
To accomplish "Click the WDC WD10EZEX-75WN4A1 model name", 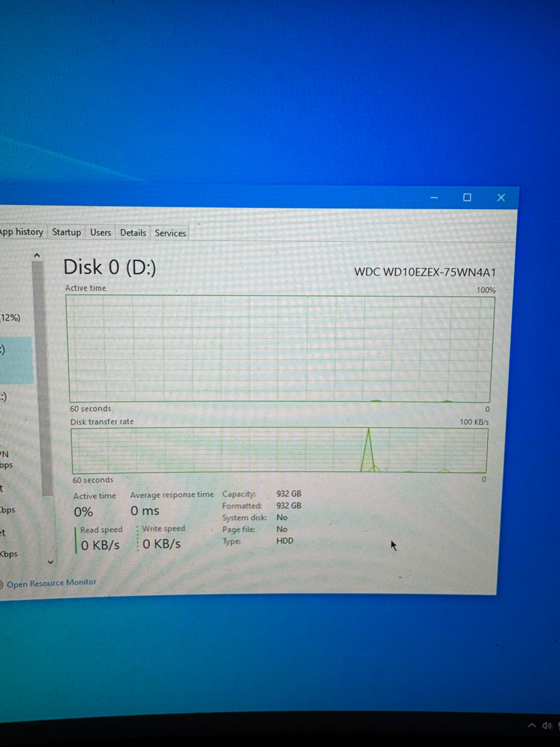I will [x=425, y=272].
